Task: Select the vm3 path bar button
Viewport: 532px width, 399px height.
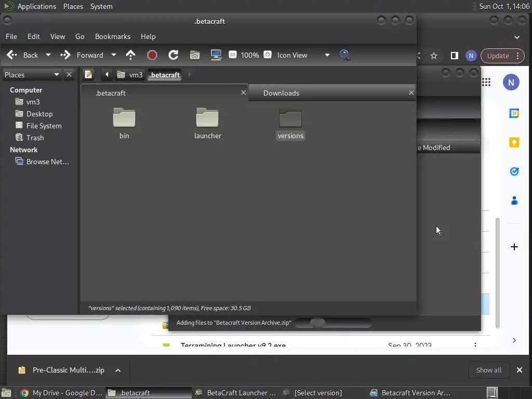Action: click(x=130, y=75)
